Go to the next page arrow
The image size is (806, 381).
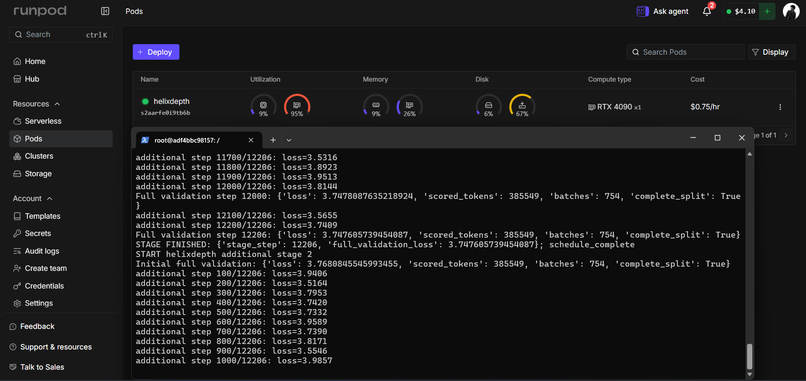[x=785, y=135]
